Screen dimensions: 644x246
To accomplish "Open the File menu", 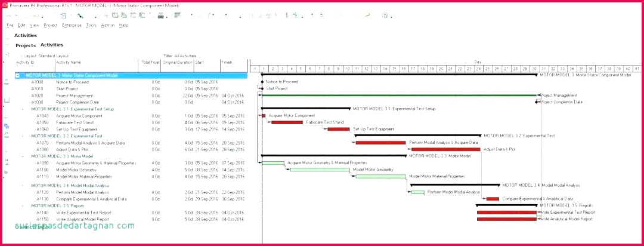I will click(10, 25).
